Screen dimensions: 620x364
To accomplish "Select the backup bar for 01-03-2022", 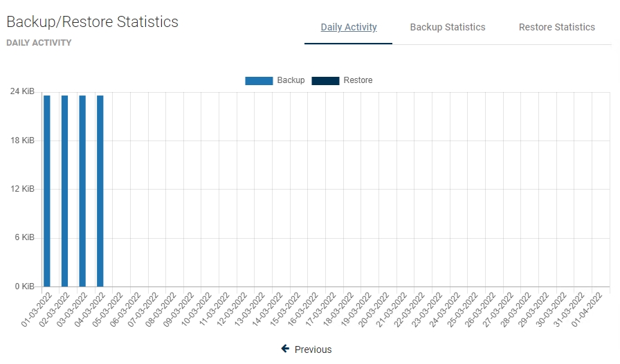I will click(x=47, y=190).
